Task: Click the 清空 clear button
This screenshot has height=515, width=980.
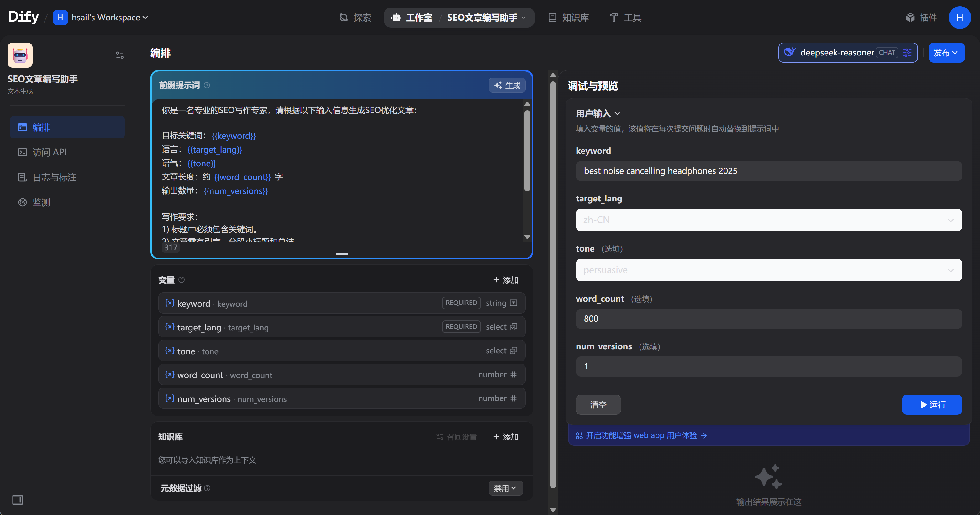Action: [598, 405]
